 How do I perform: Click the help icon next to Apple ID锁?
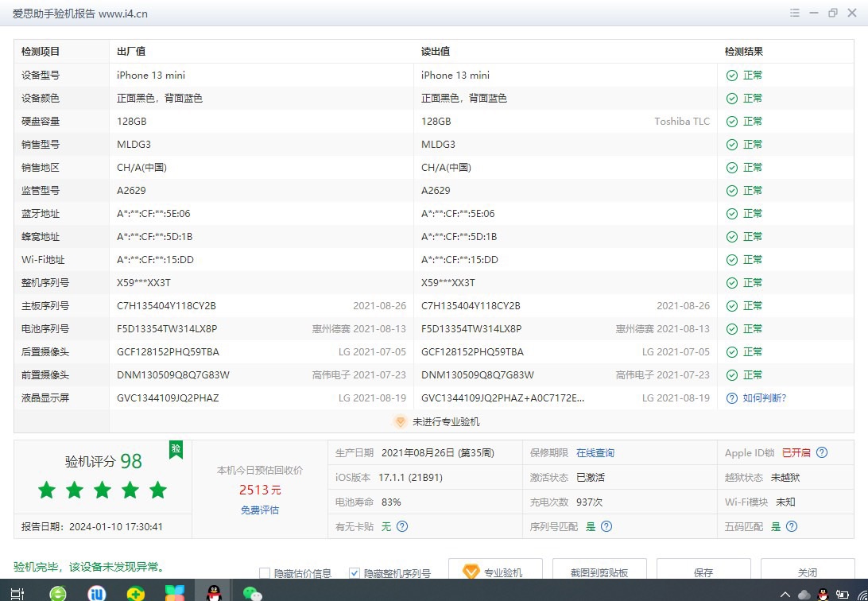(822, 452)
